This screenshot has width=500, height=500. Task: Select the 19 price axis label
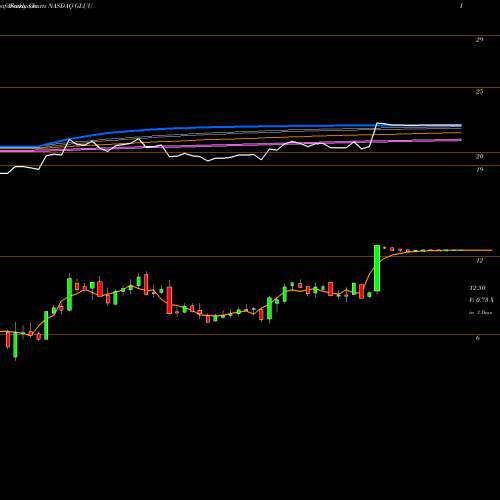point(479,170)
